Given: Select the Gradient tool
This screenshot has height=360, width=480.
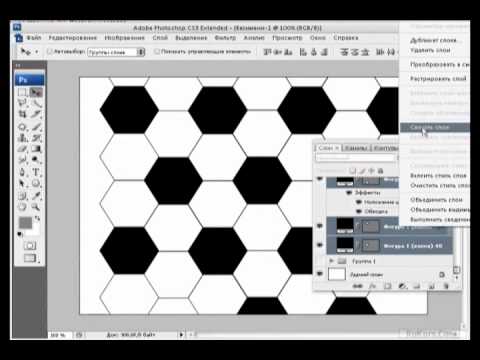Looking at the screenshot, I should pos(36,149).
